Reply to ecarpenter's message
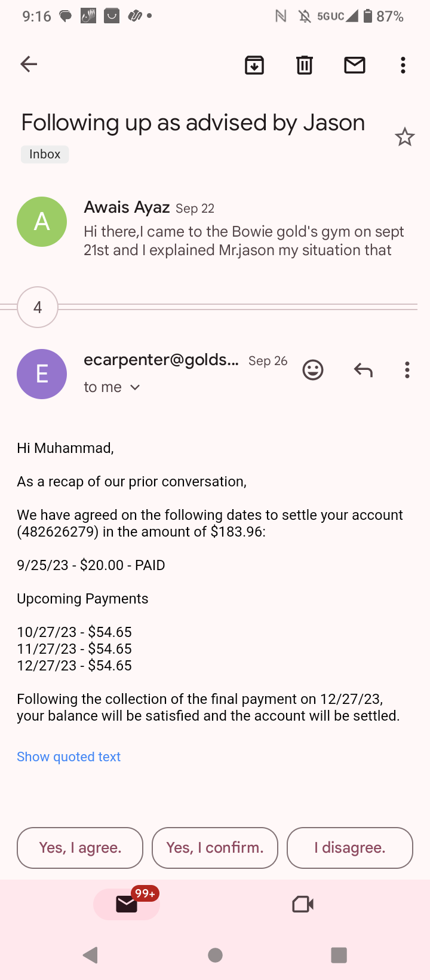The height and width of the screenshot is (980, 430). (x=363, y=370)
